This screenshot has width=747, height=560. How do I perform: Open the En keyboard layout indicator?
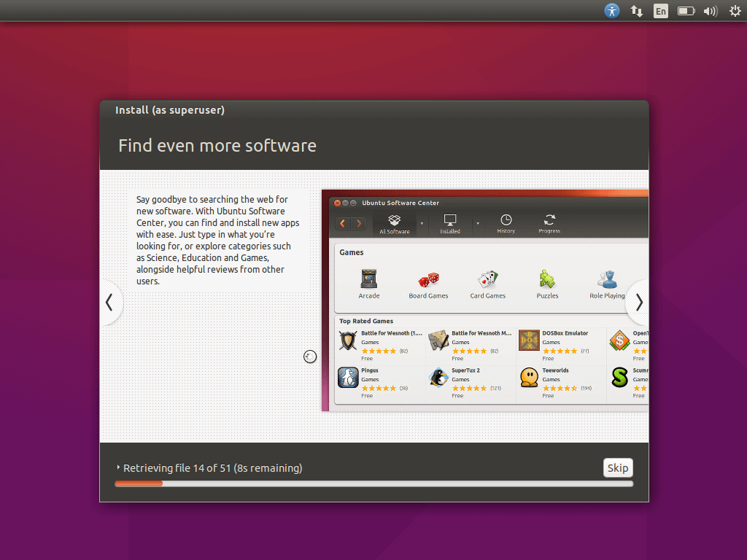660,11
